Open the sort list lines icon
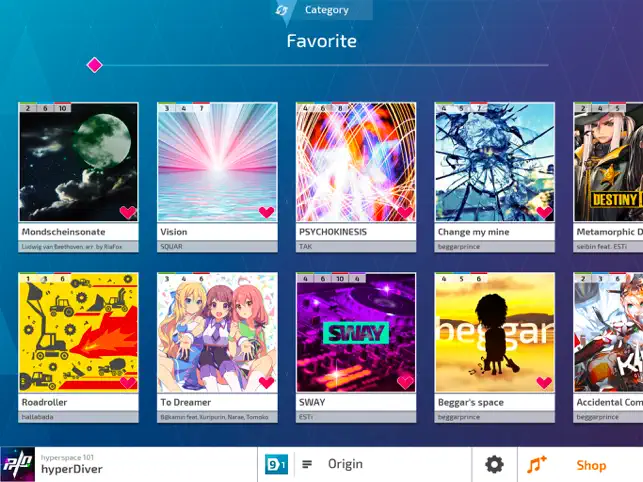643x482 pixels. (x=307, y=464)
